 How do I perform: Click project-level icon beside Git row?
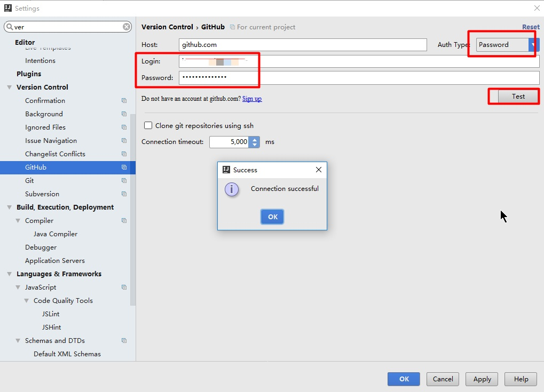click(124, 181)
